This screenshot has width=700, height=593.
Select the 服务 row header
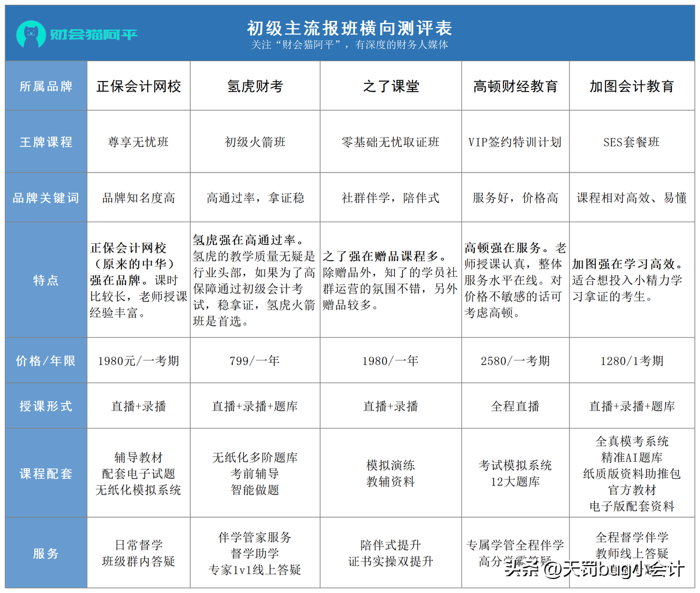click(x=46, y=553)
